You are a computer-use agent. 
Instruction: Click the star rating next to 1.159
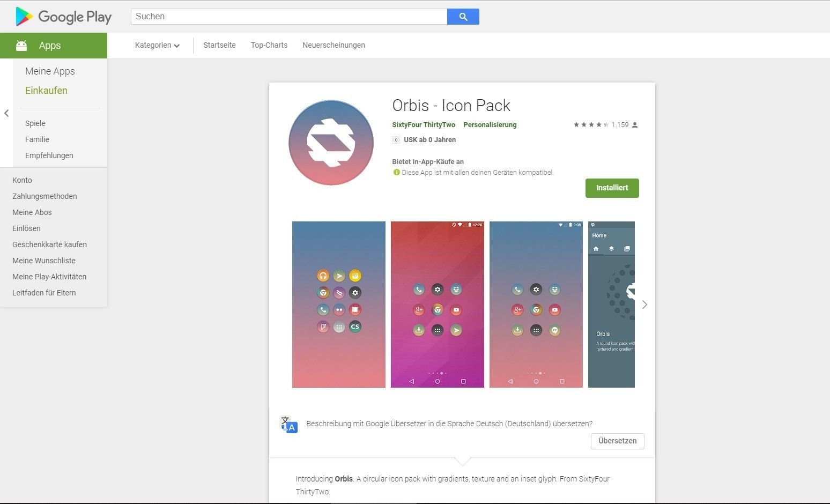click(x=591, y=125)
